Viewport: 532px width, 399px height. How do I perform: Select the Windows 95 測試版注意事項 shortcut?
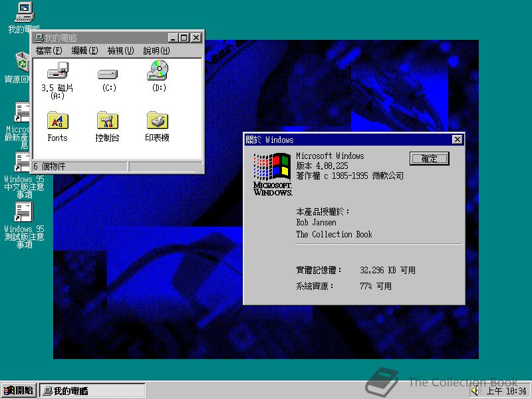coord(24,211)
